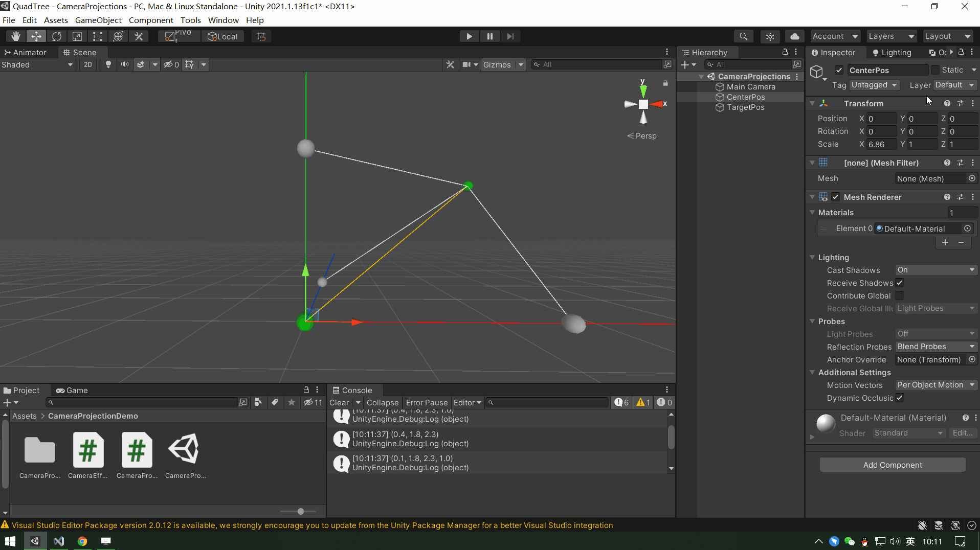Open Collaborate services icon
This screenshot has width=980, height=550.
point(770,36)
